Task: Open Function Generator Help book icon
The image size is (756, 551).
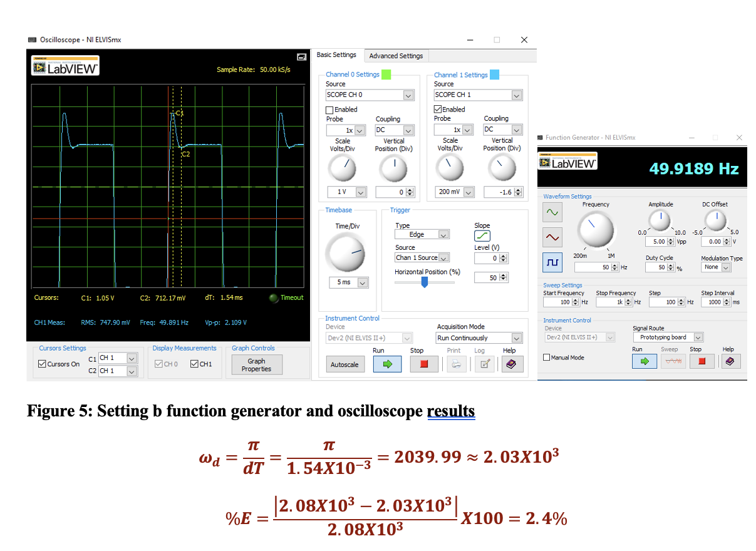Action: tap(729, 361)
